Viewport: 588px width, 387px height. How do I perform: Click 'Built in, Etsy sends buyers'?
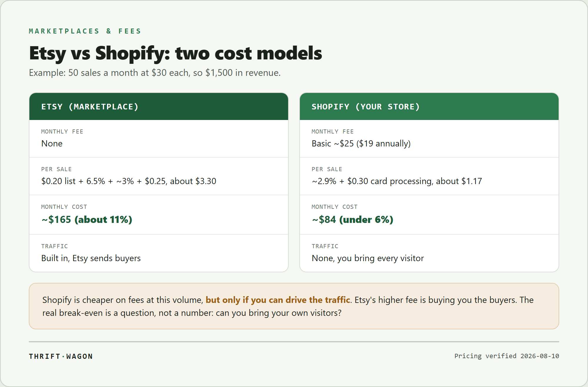click(x=91, y=258)
